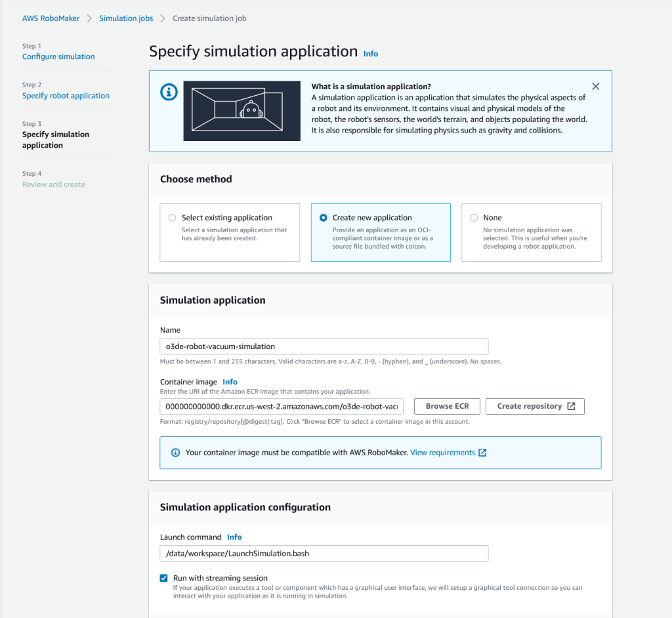The image size is (672, 618).
Task: Focus the simulation application Name field
Action: (324, 346)
